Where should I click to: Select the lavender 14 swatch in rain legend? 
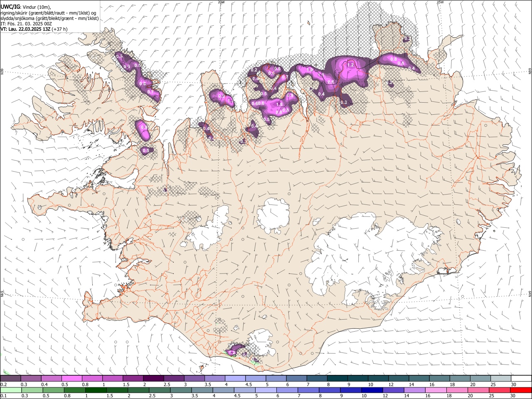point(414,390)
